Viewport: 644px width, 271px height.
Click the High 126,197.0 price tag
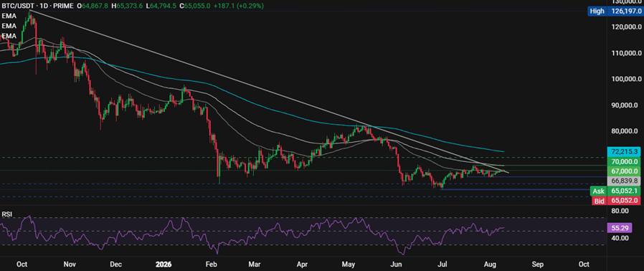pyautogui.click(x=614, y=11)
